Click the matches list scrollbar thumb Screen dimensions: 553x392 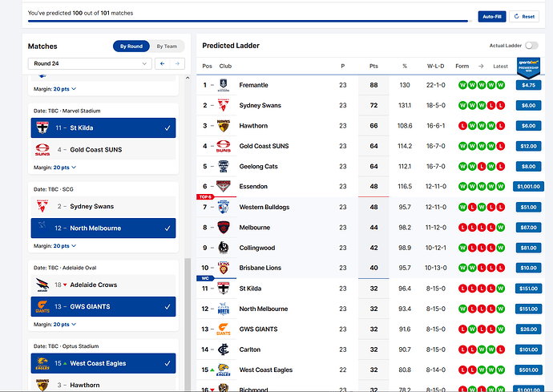point(188,325)
